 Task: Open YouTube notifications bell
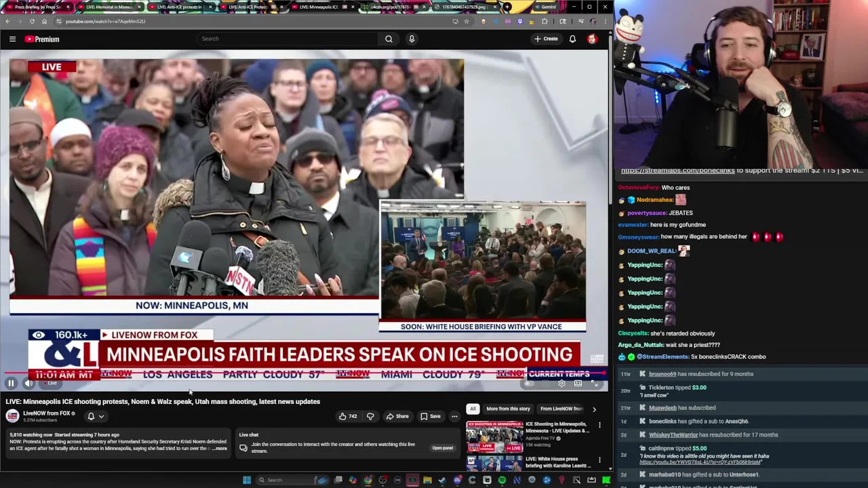(x=572, y=39)
